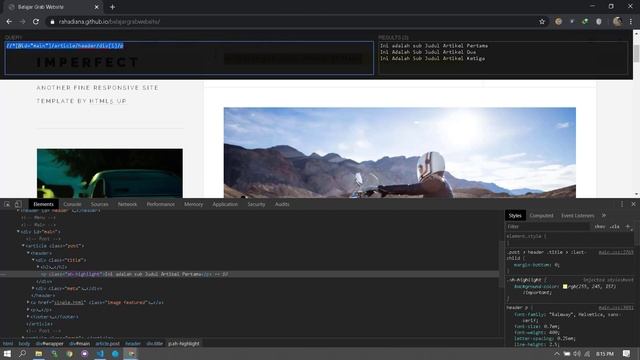
Task: Click the article.post breadcrumb item
Action: point(108,344)
